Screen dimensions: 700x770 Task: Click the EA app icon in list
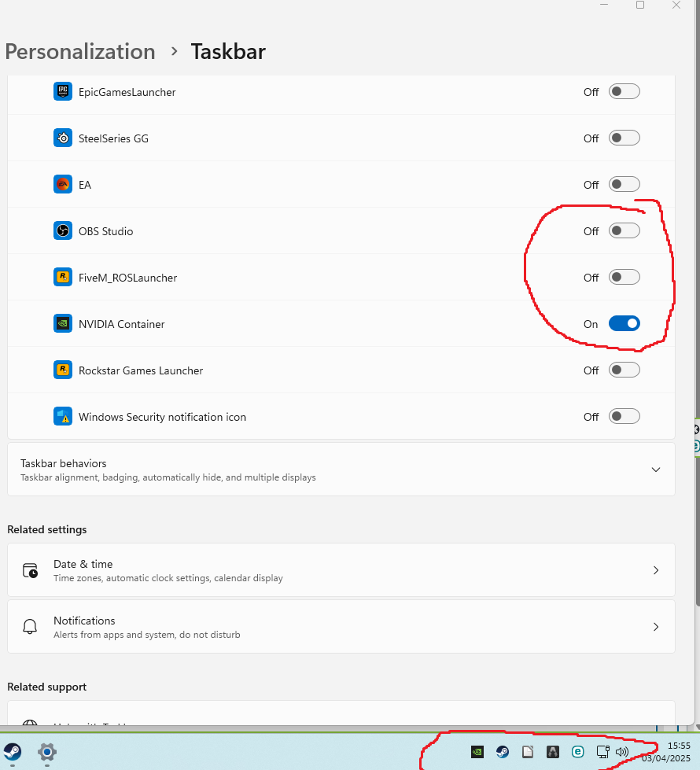63,185
